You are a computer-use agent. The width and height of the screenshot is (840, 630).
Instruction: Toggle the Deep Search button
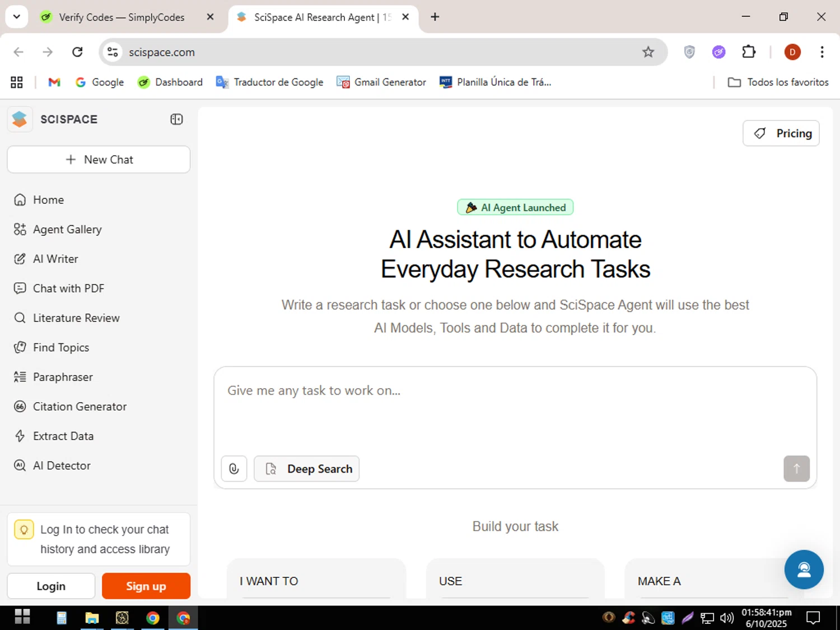pyautogui.click(x=306, y=469)
